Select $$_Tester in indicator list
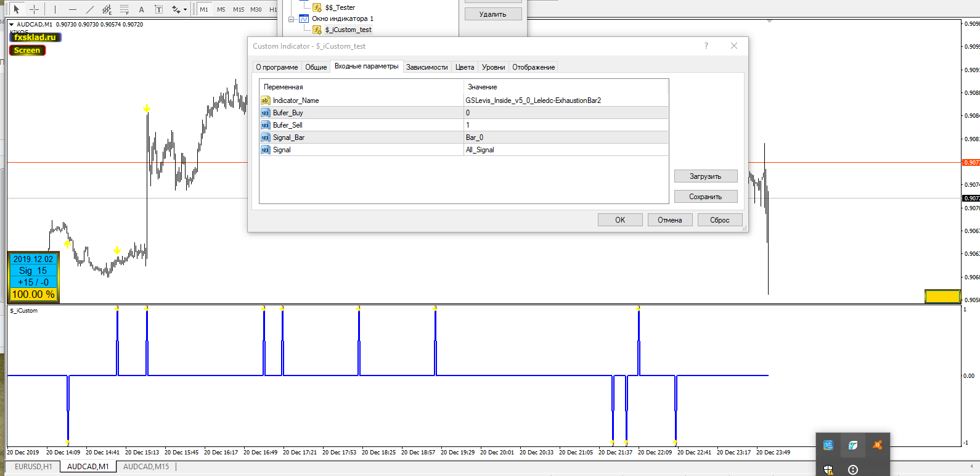Viewport: 980px width, 476px height. pyautogui.click(x=340, y=7)
